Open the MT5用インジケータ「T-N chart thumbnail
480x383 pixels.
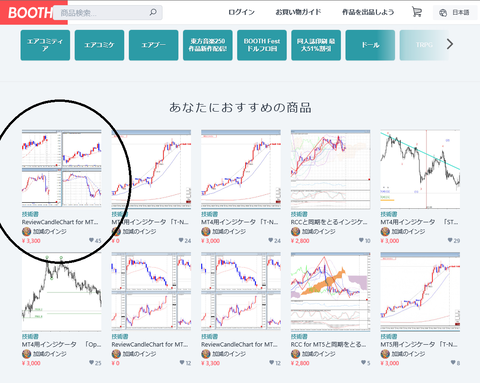click(x=420, y=292)
